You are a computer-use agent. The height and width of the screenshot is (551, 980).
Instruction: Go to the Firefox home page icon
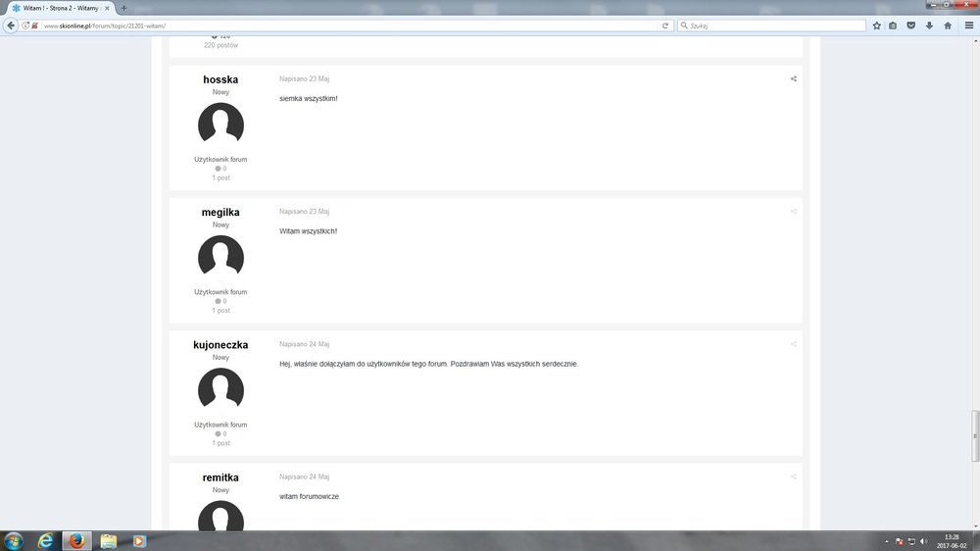(948, 25)
